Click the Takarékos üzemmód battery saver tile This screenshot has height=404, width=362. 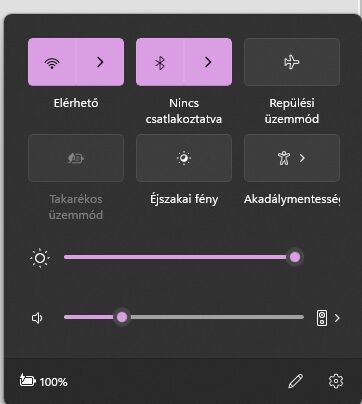pos(76,158)
